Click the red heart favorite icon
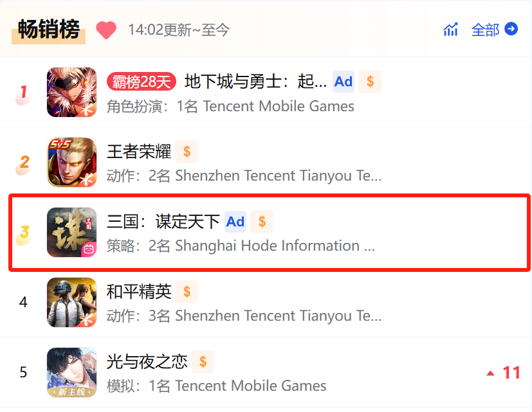The height and width of the screenshot is (412, 532). (106, 30)
